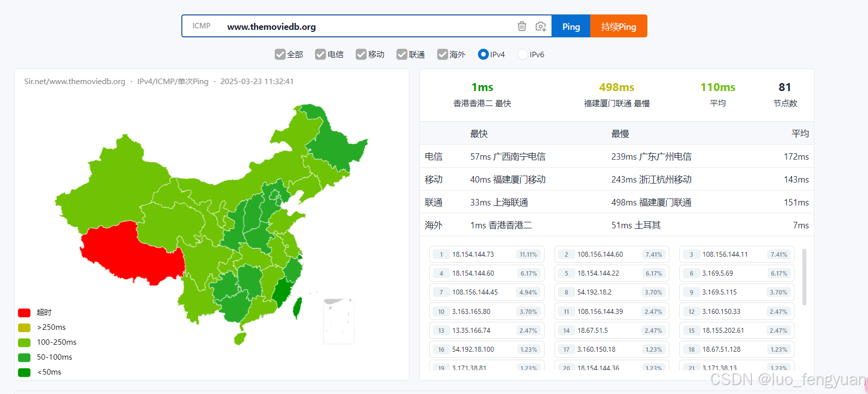The height and width of the screenshot is (394, 868).
Task: Click the 498ms slowest node value
Action: [617, 88]
